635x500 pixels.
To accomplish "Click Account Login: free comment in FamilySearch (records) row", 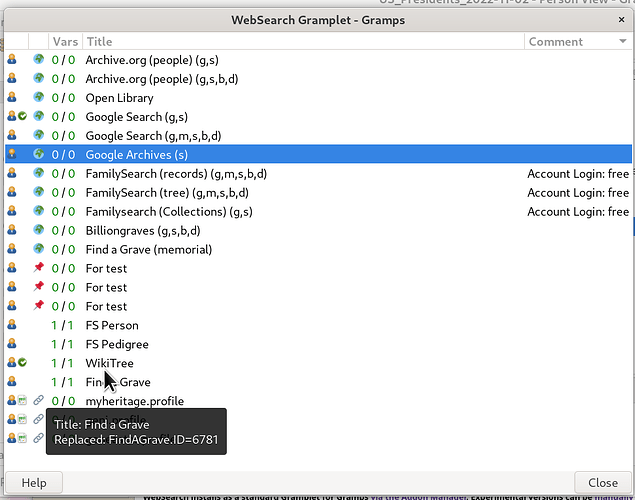I will 578,174.
